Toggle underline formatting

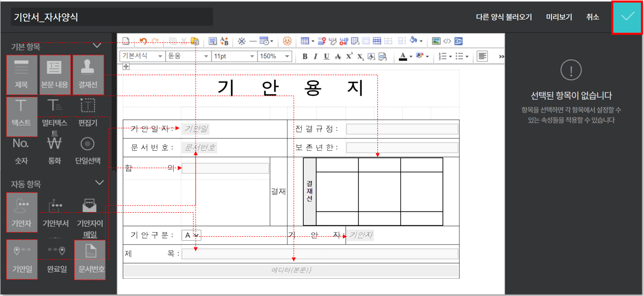point(326,56)
